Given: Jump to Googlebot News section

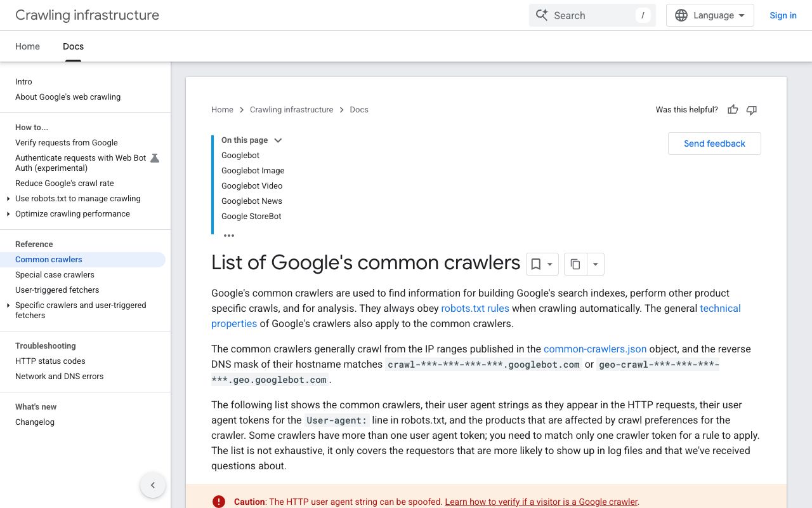Looking at the screenshot, I should pos(252,201).
